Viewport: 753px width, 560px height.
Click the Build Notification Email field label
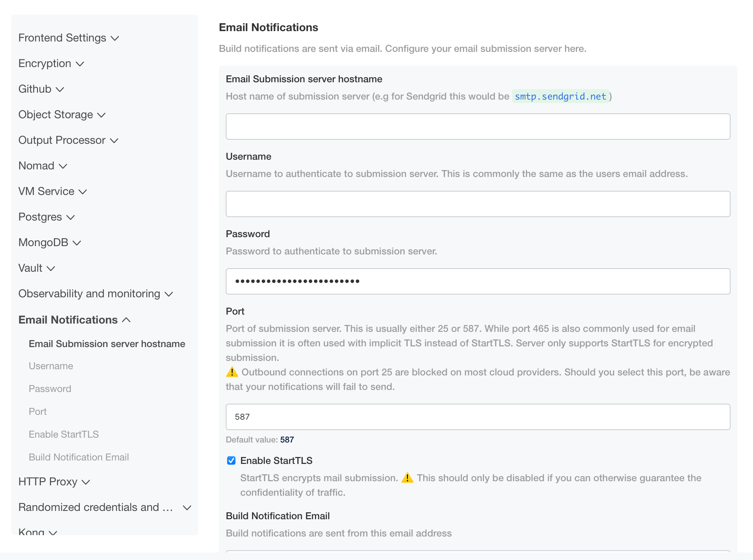pos(278,516)
